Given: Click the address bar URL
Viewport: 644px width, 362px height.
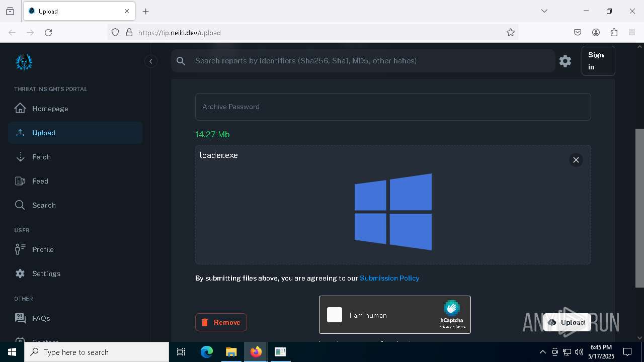Looking at the screenshot, I should [180, 33].
